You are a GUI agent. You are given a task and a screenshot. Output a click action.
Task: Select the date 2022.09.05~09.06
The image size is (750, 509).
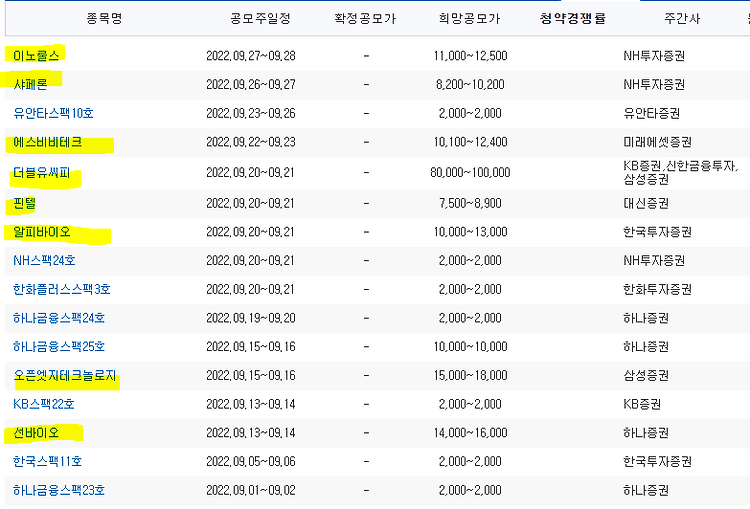click(x=251, y=462)
